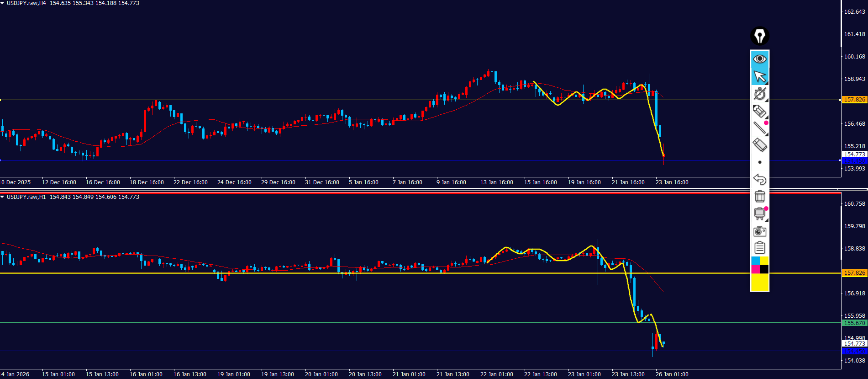Screen dimensions: 868x379
Task: Open the whiteboard easel tool
Action: (x=760, y=214)
